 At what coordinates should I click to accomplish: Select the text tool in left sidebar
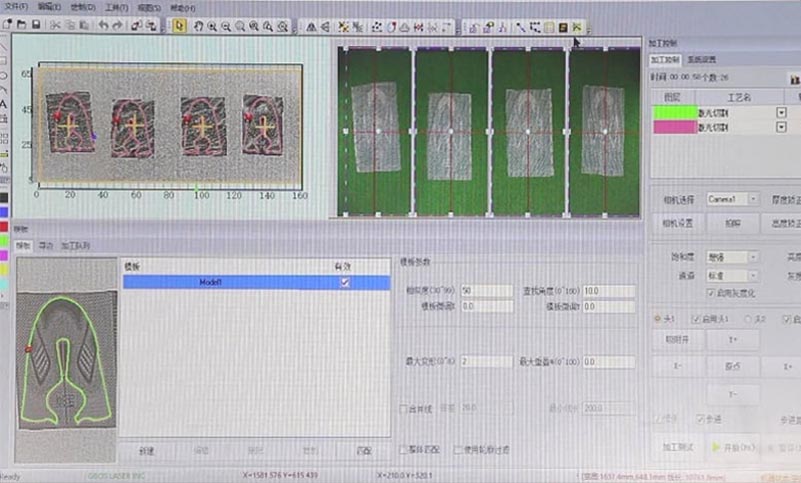pyautogui.click(x=5, y=103)
